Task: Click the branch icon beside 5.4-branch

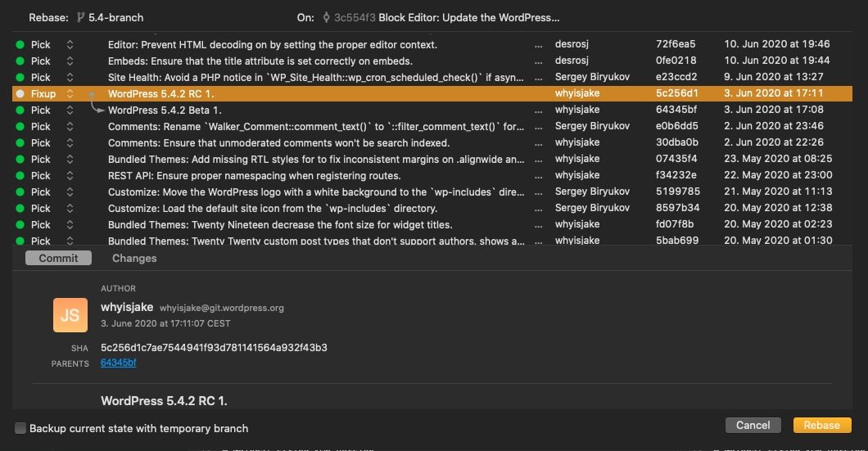Action: 80,18
